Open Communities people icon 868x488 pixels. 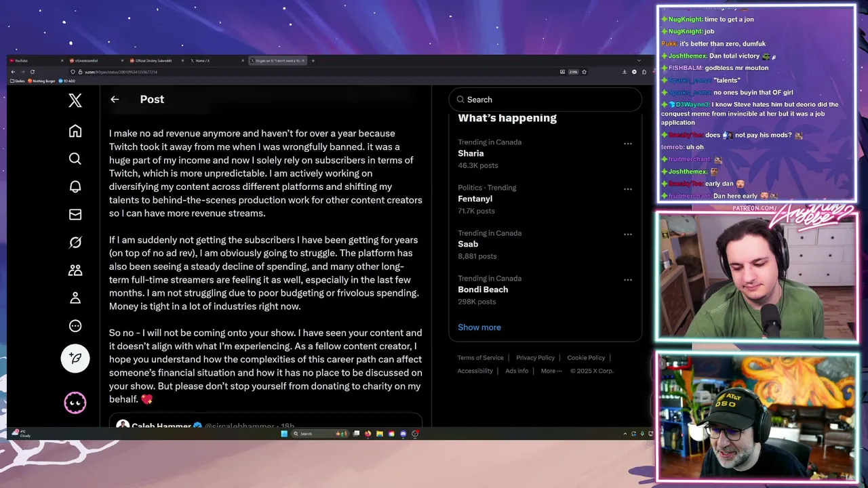pos(75,270)
